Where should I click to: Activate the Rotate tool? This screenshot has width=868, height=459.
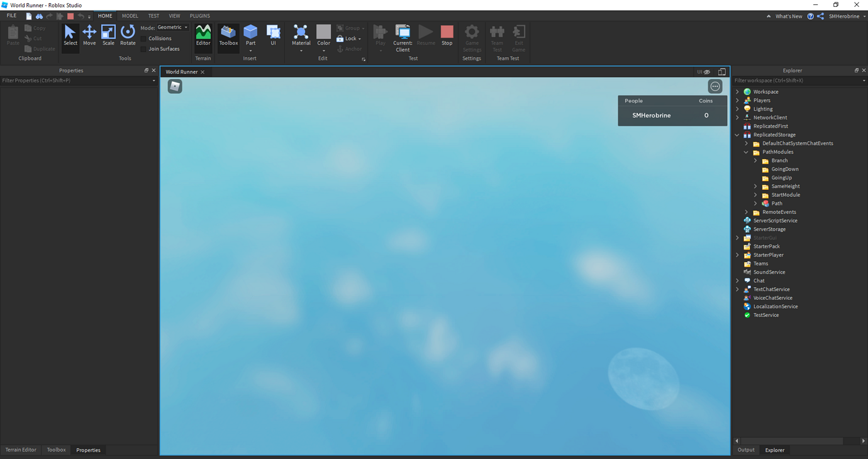point(127,36)
